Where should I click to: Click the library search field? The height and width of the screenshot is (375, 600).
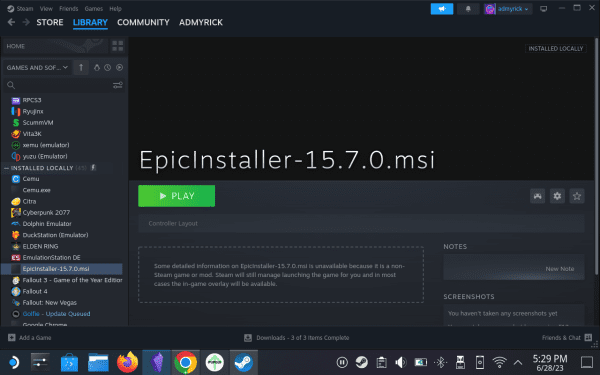pos(57,85)
